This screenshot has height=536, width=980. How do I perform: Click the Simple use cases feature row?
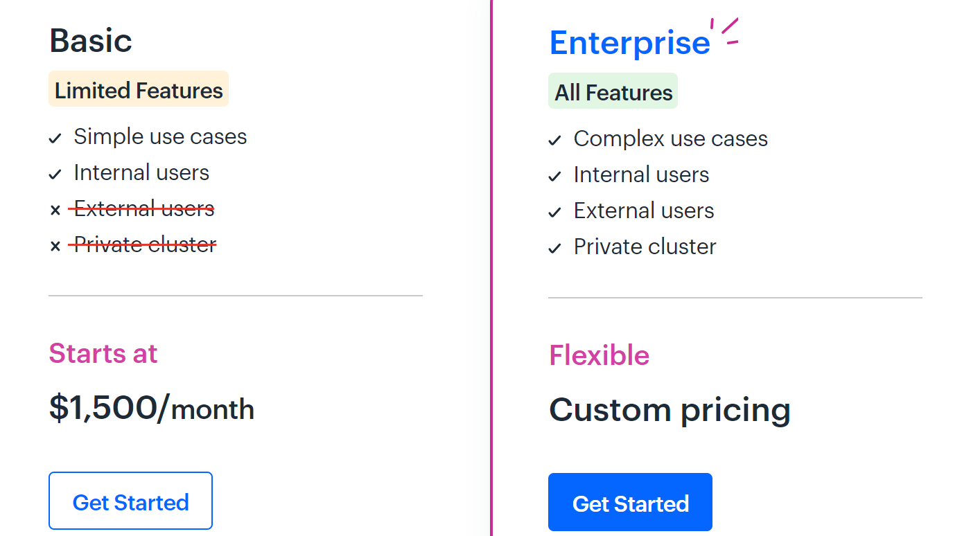pyautogui.click(x=160, y=136)
